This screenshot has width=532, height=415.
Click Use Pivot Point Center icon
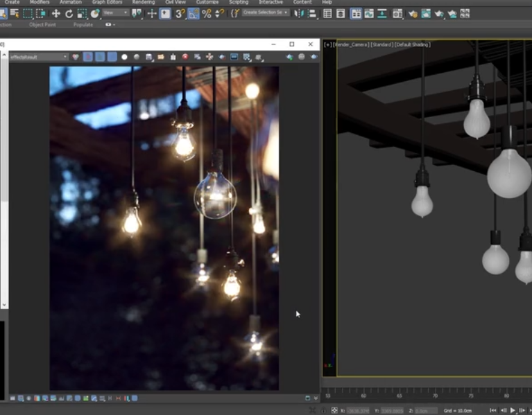[137, 14]
